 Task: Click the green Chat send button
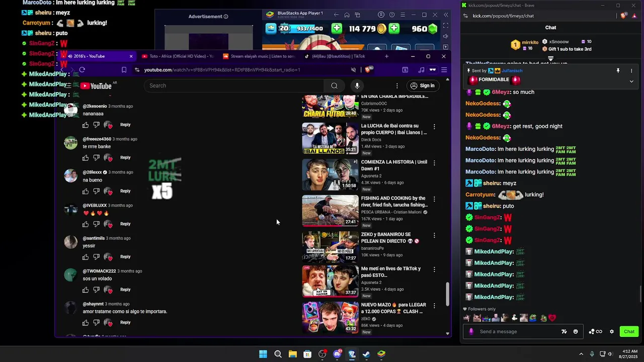(629, 332)
